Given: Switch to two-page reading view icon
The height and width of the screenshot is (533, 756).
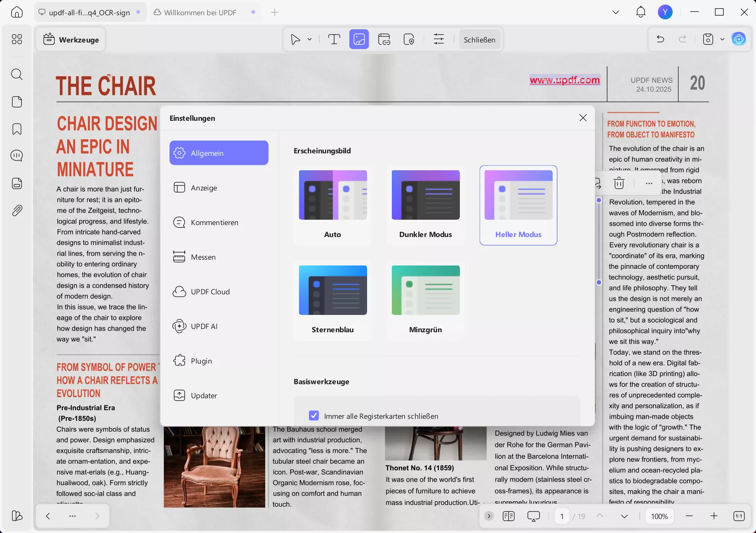Looking at the screenshot, I should [x=509, y=516].
